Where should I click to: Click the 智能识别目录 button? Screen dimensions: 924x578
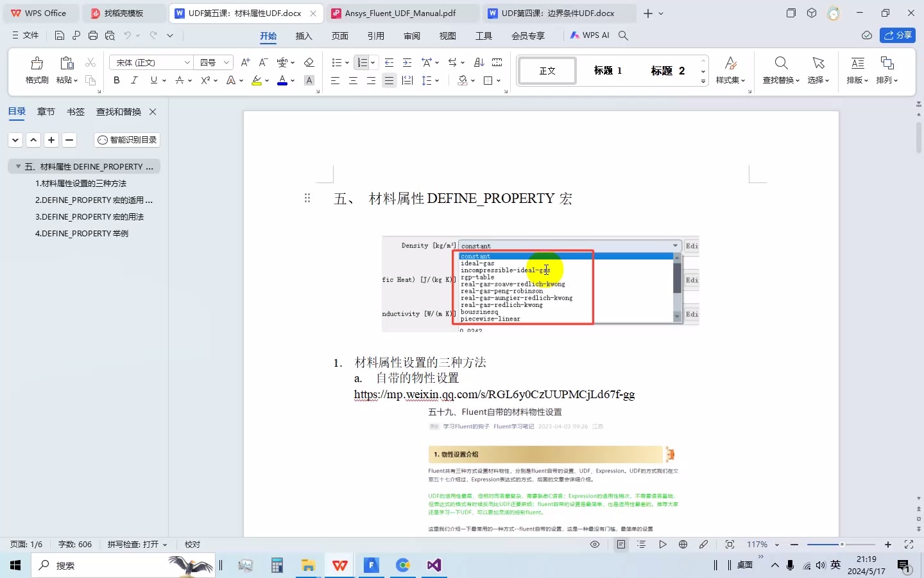(126, 139)
